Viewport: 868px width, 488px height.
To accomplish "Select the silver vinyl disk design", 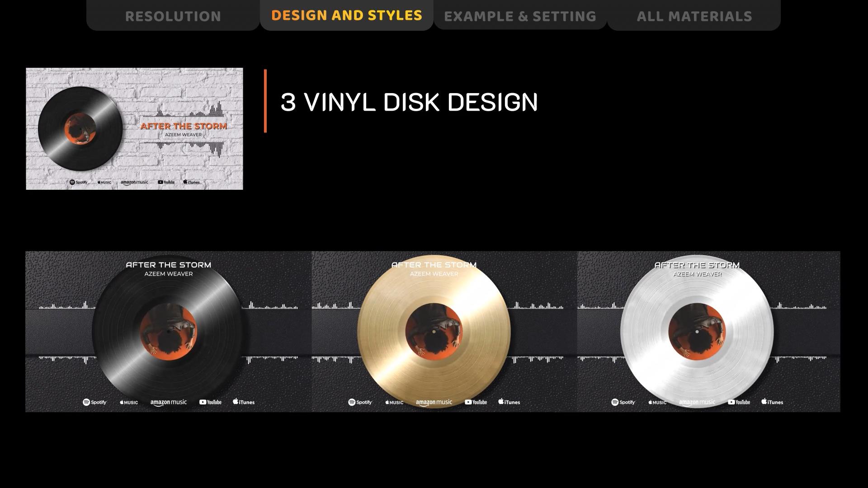I will click(x=709, y=332).
